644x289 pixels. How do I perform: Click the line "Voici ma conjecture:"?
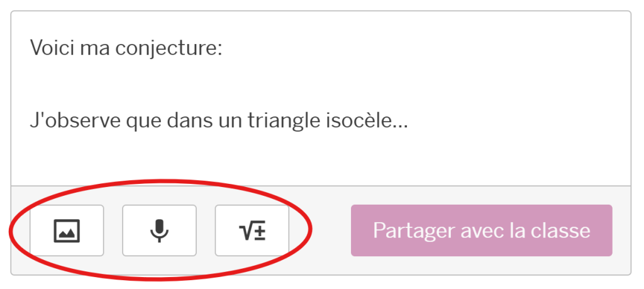pos(126,48)
